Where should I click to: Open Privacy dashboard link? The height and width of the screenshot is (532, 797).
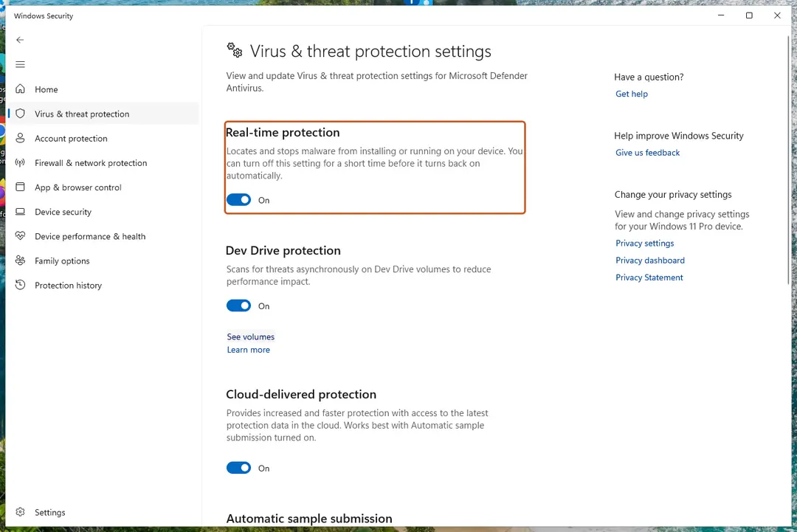pos(649,260)
